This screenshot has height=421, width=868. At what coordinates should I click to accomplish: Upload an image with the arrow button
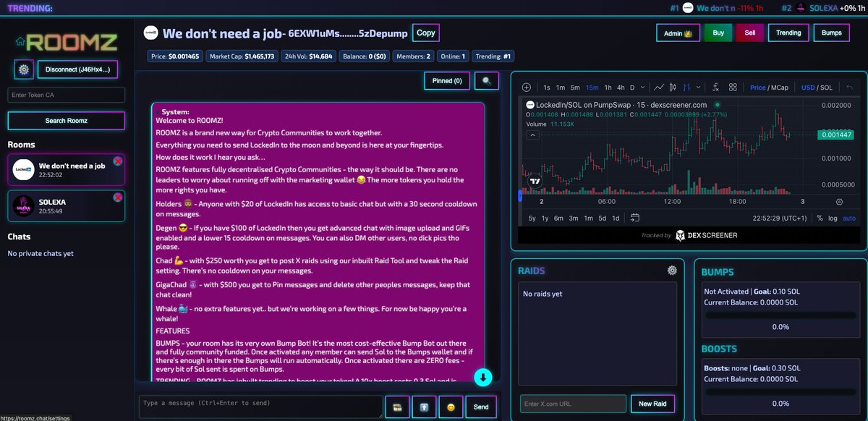click(x=424, y=407)
